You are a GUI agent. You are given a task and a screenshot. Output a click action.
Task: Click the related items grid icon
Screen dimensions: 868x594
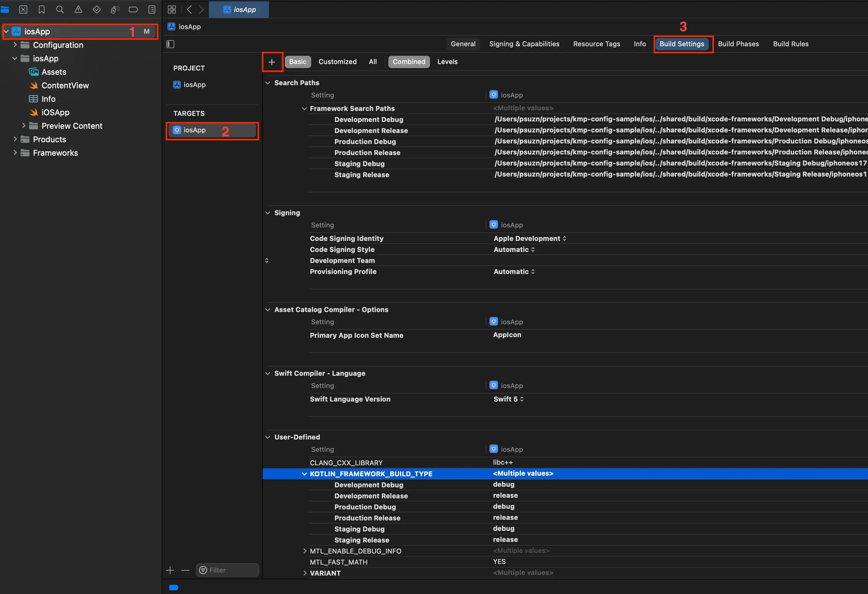coord(172,9)
